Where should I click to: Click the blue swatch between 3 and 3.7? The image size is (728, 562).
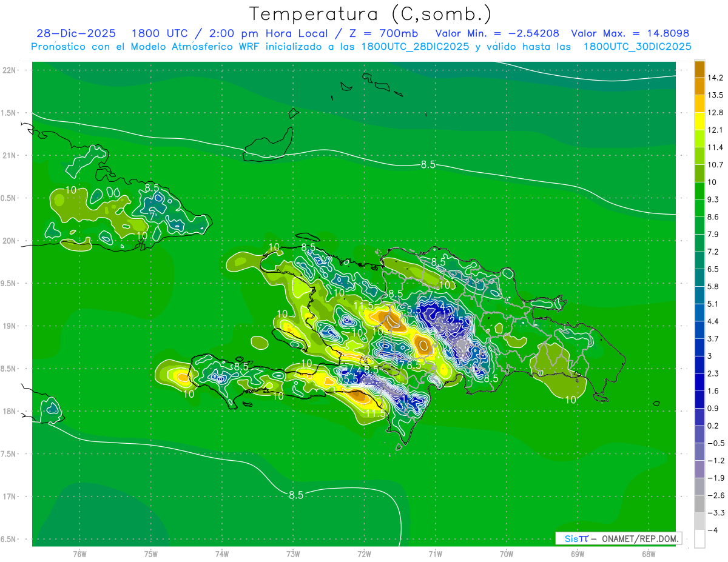tap(699, 347)
